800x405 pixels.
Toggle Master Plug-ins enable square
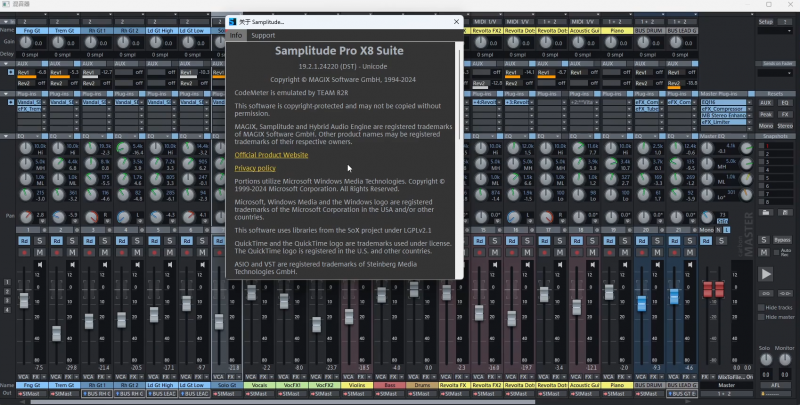pyautogui.click(x=751, y=94)
